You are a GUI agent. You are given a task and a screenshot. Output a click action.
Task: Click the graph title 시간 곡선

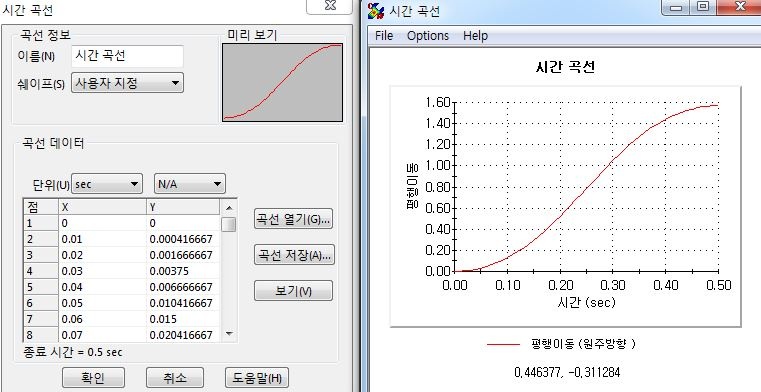click(x=565, y=67)
